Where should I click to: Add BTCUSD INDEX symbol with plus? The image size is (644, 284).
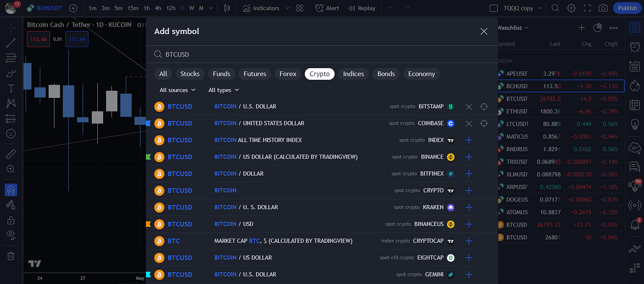[469, 140]
